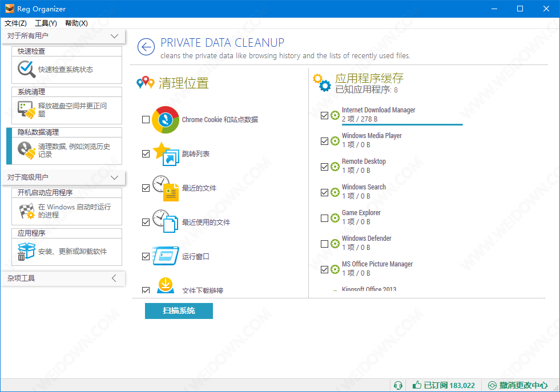
Task: Click the Internet Download Manager gear icon
Action: [x=335, y=115]
